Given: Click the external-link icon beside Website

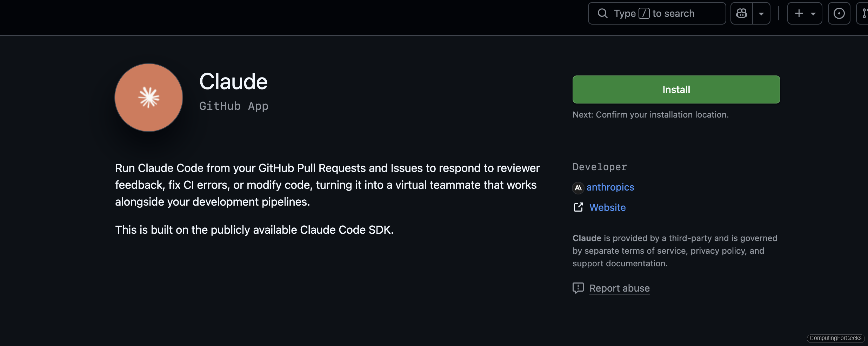Looking at the screenshot, I should coord(578,207).
